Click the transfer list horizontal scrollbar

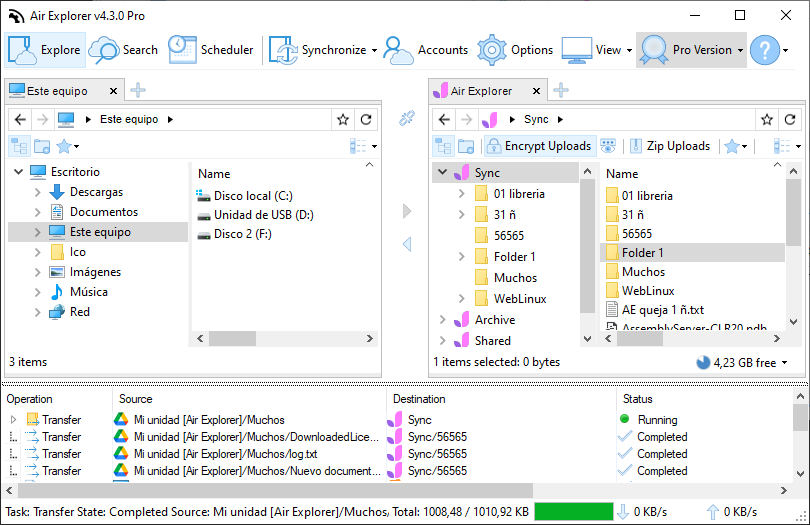(x=275, y=490)
